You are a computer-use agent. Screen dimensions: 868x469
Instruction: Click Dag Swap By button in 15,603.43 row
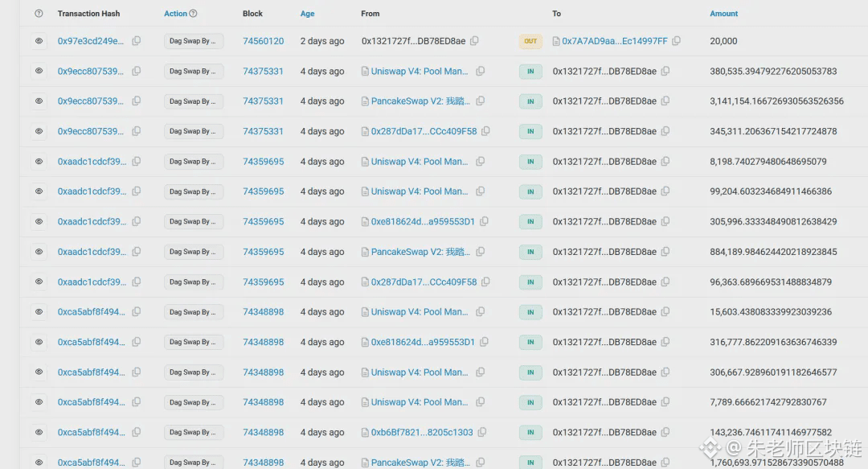[x=193, y=311]
